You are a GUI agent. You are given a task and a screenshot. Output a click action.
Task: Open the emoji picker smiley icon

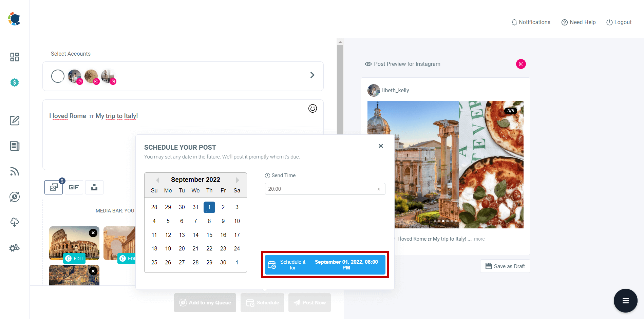point(312,108)
